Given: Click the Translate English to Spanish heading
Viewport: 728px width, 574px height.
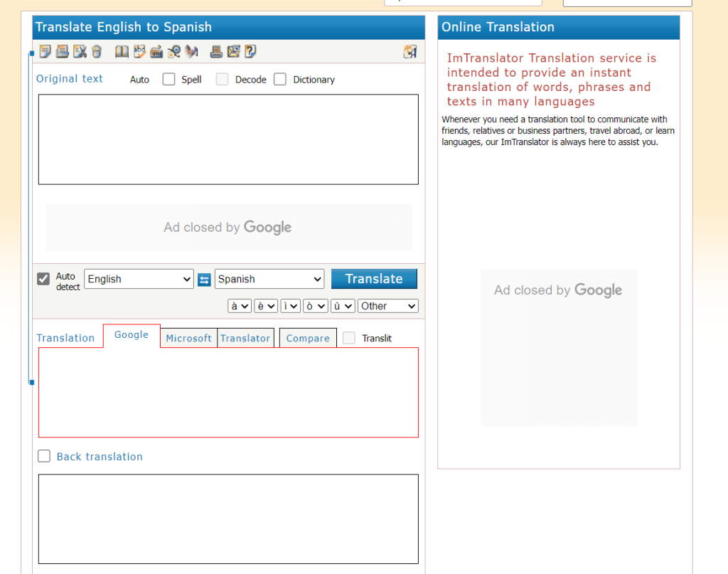Looking at the screenshot, I should [124, 27].
